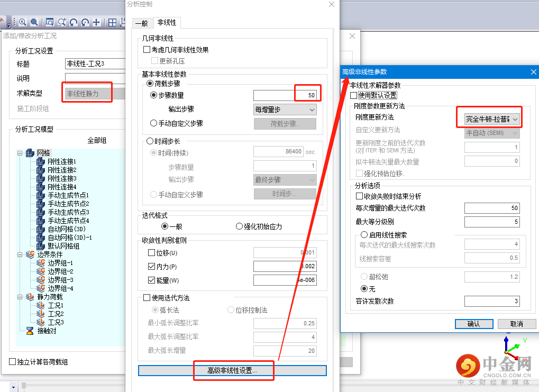This screenshot has width=539, height=392.
Task: Select 边界组-3 in the tree
Action: click(x=60, y=280)
